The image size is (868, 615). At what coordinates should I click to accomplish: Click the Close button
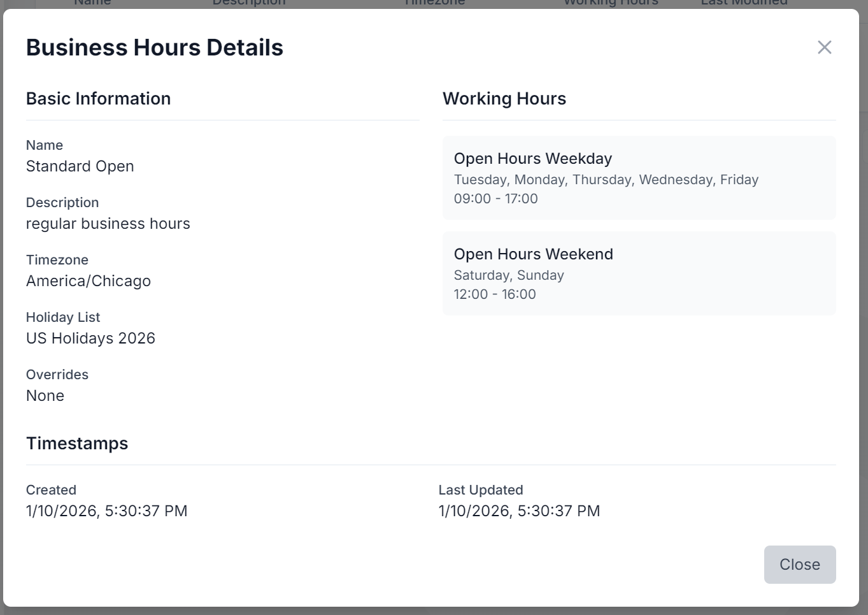(799, 564)
